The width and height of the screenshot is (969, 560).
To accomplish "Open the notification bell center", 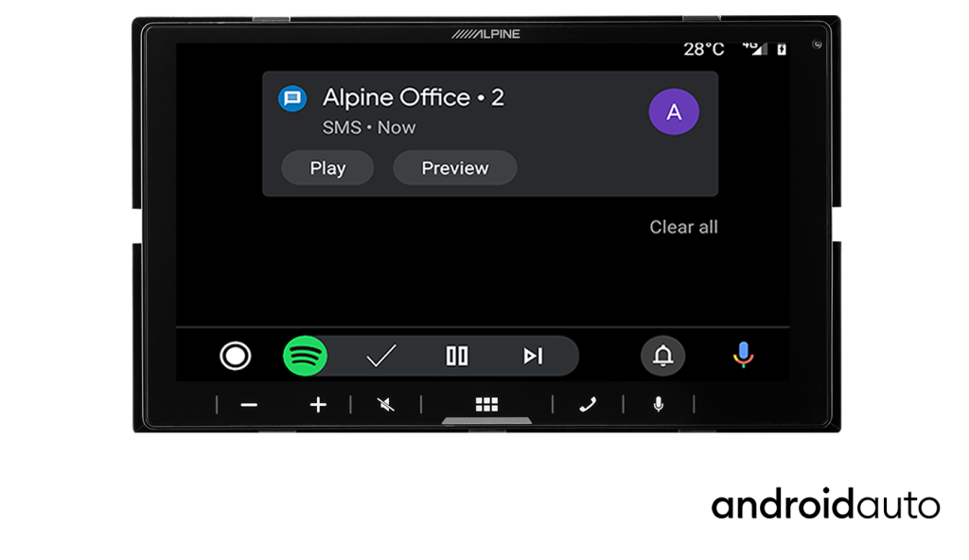I will pos(662,356).
